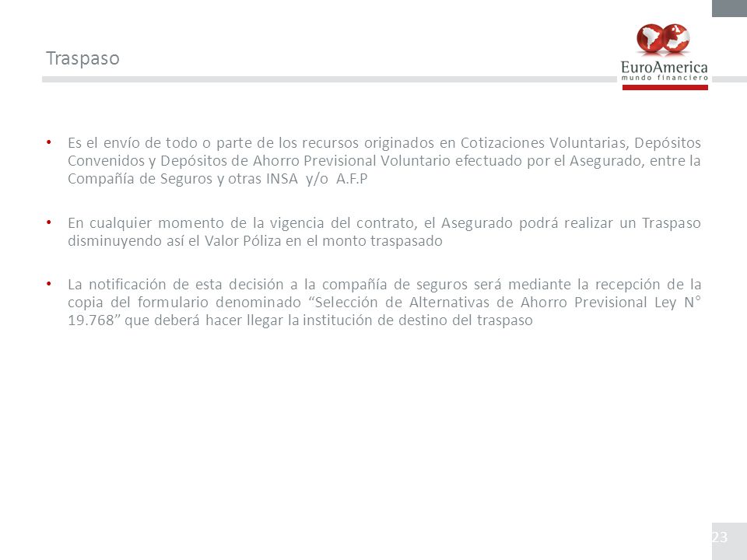Click the 'mundo financiero' tagline
The image size is (747, 560).
[665, 78]
